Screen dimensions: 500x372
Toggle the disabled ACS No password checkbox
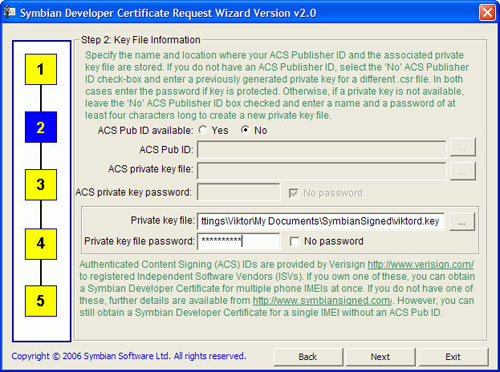coord(293,193)
